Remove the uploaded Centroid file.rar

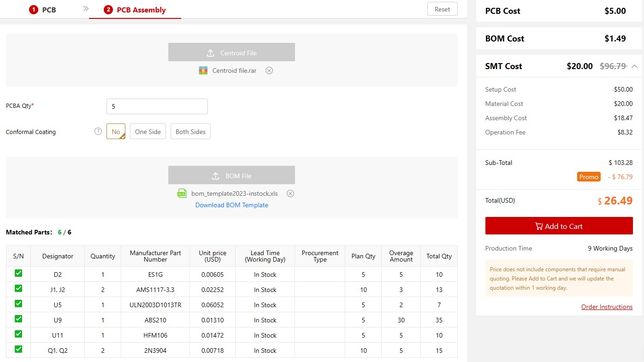(269, 70)
